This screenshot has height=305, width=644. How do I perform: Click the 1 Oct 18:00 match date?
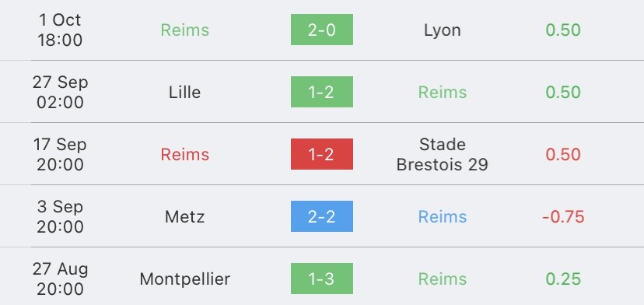tap(60, 30)
